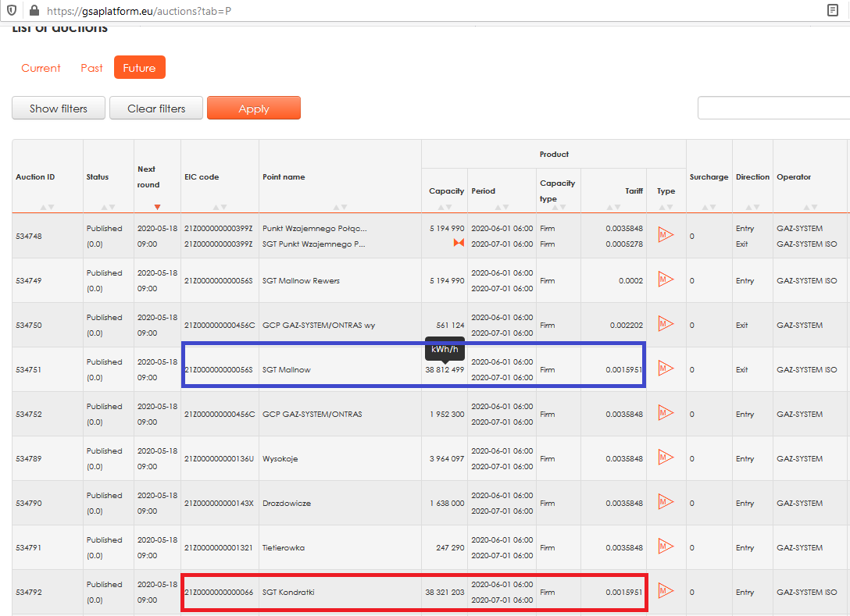Screen dimensions: 850x616
Task: Show site security info via the padlock icon
Action: pyautogui.click(x=34, y=10)
